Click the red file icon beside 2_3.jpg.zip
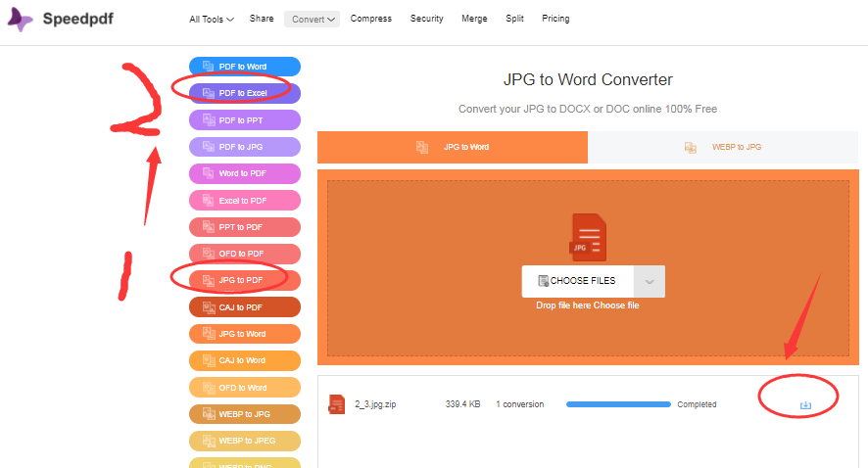This screenshot has height=468, width=868. click(x=337, y=404)
